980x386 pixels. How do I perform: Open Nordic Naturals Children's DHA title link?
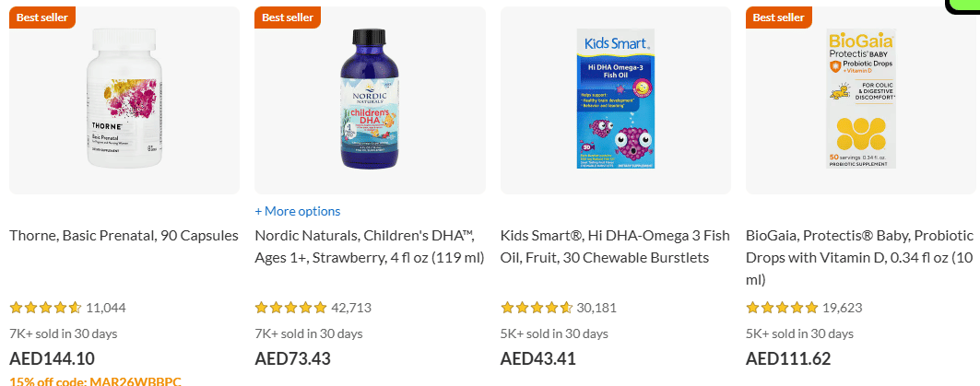click(x=369, y=246)
